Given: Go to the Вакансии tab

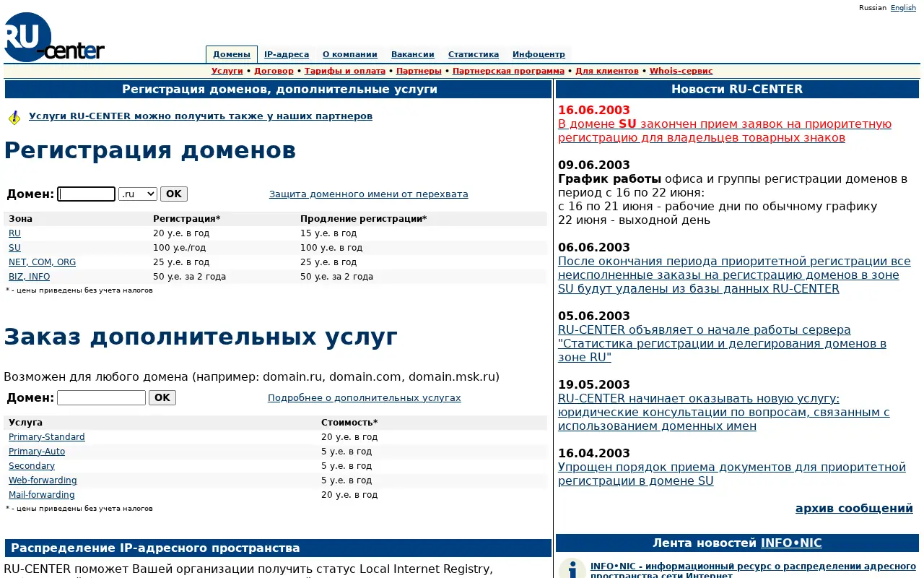Looking at the screenshot, I should point(413,54).
